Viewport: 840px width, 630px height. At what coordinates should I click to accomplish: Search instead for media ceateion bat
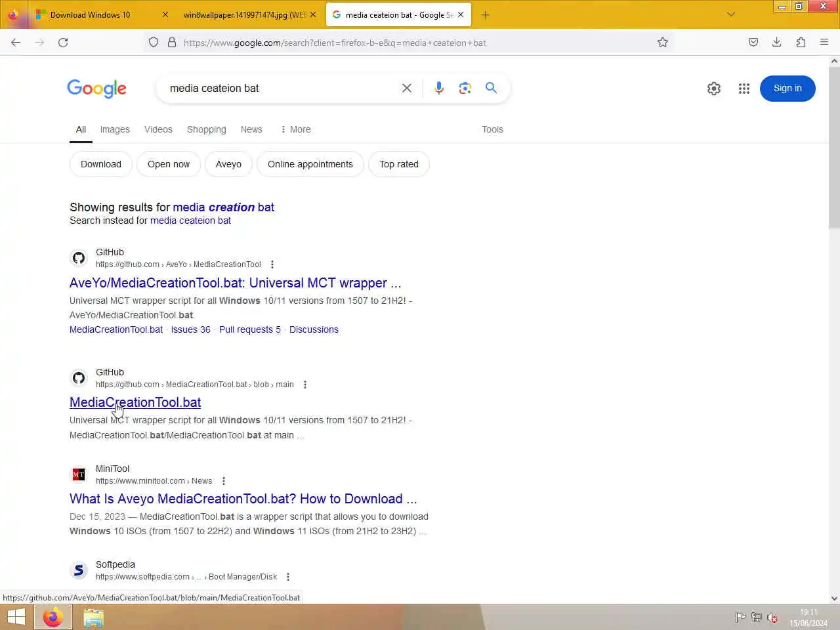click(x=190, y=220)
